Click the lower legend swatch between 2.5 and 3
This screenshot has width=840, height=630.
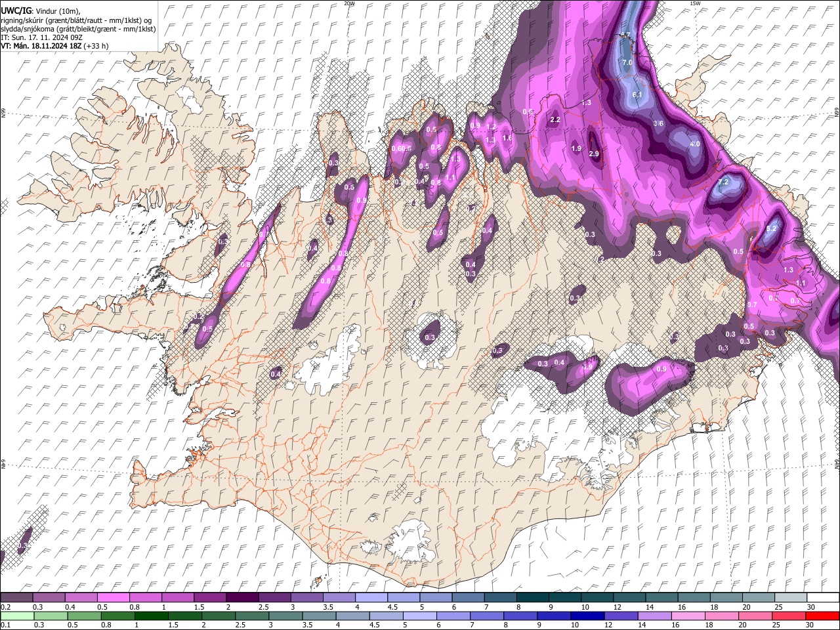pyautogui.click(x=252, y=616)
